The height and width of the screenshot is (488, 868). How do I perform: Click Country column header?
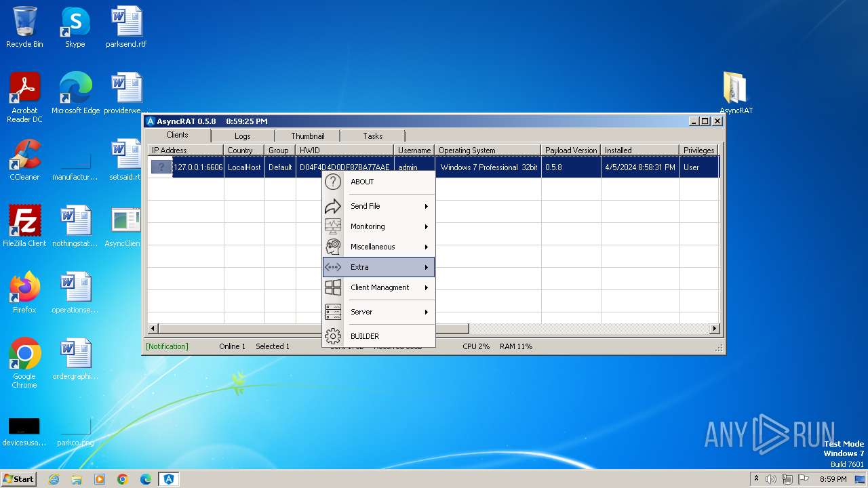pos(244,150)
